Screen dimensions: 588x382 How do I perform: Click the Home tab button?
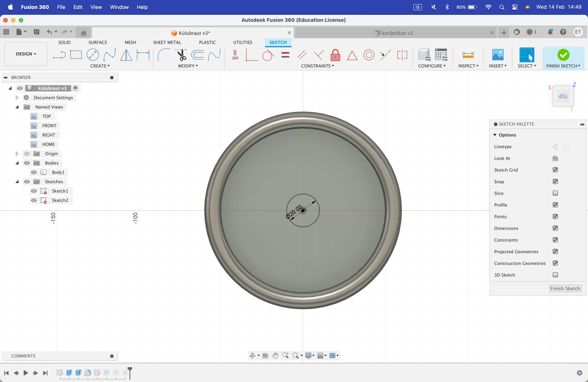tap(83, 33)
